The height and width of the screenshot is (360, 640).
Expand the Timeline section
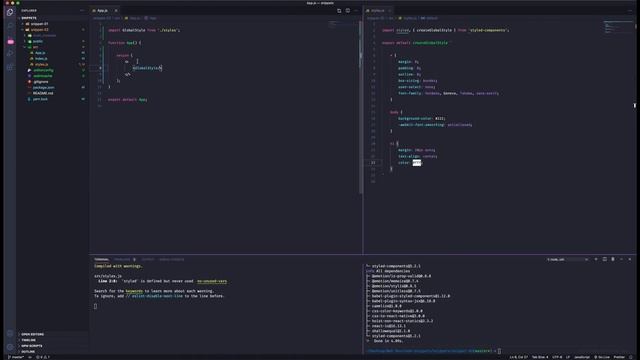point(28,340)
